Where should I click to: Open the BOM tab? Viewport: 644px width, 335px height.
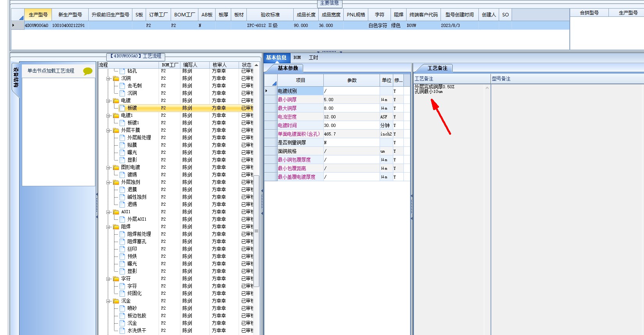tap(297, 58)
